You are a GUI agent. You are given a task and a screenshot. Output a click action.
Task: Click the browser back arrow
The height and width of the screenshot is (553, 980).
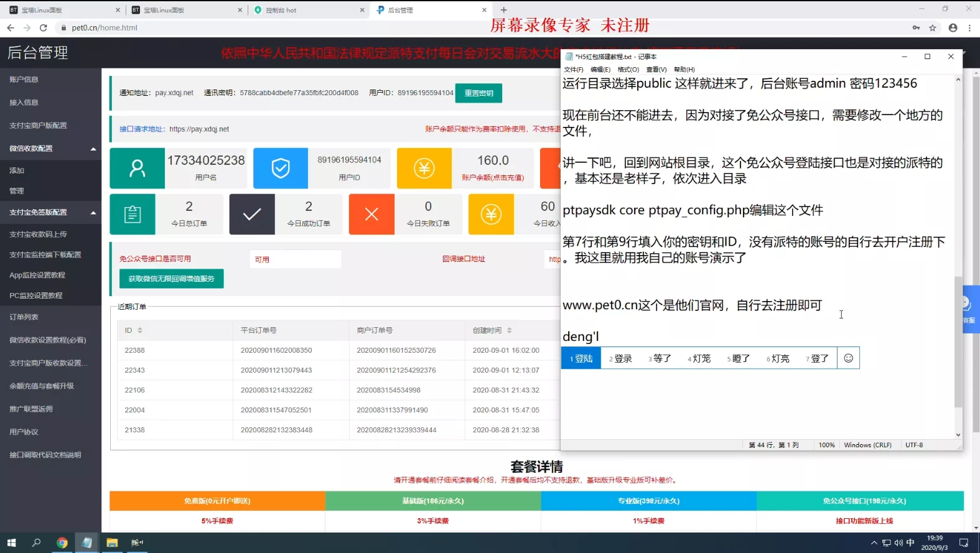11,27
